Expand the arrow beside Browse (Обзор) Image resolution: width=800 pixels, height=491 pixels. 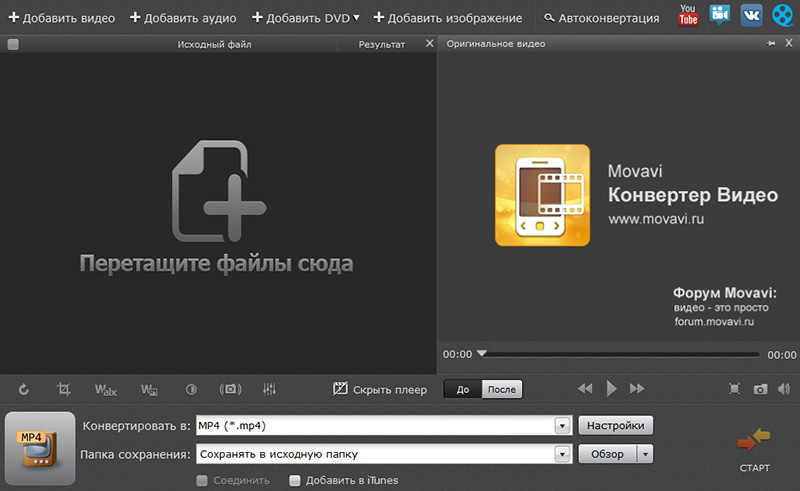(645, 454)
